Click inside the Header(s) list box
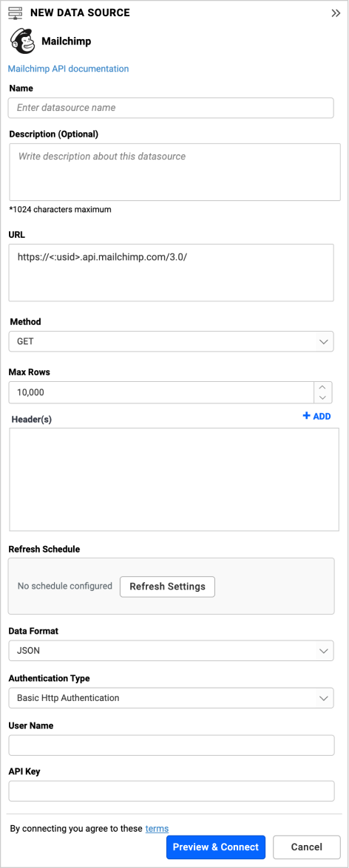 (x=174, y=479)
